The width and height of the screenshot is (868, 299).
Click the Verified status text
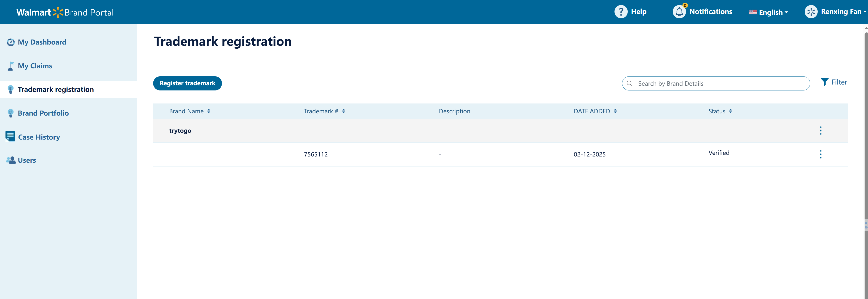719,153
